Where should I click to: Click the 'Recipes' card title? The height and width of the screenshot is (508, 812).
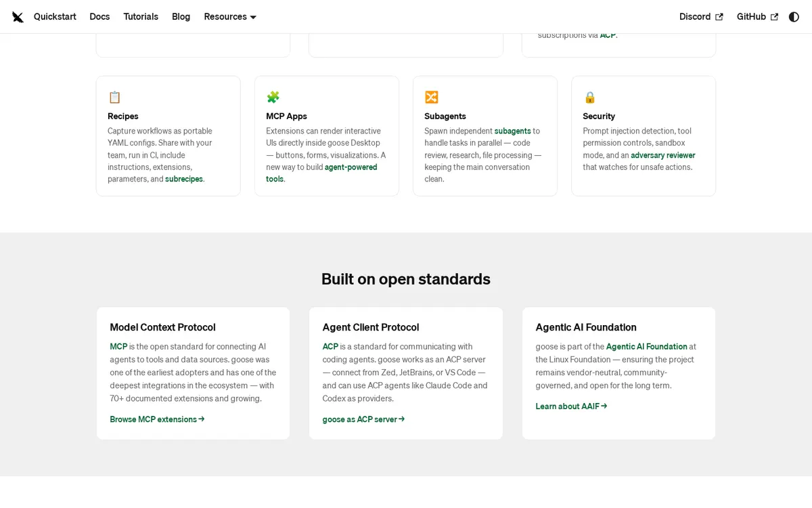(123, 117)
